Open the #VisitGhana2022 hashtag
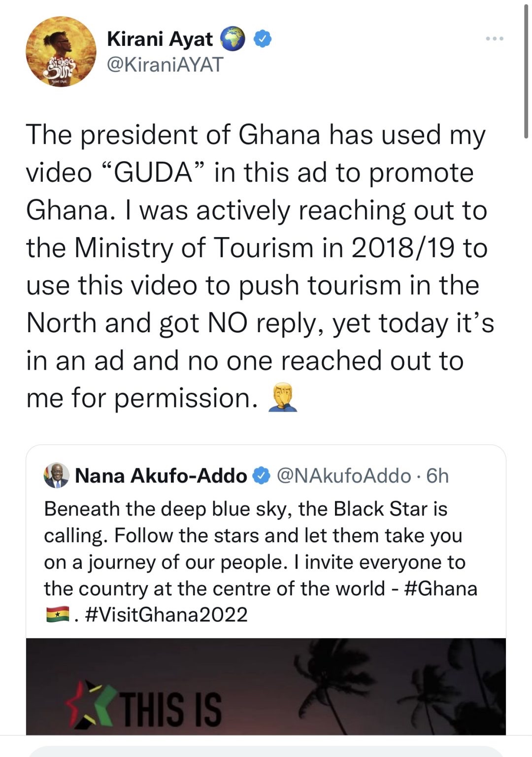532x757 pixels. [166, 615]
